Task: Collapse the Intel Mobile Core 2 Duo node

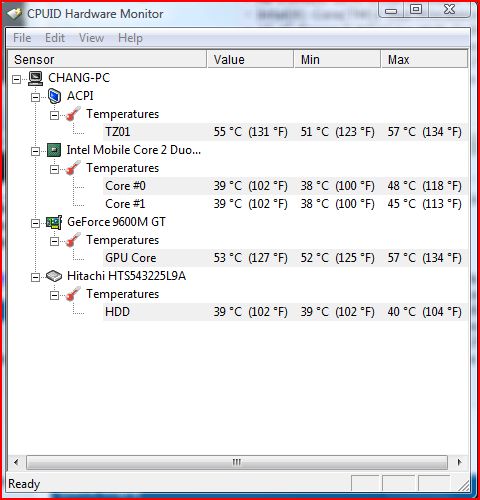Action: click(x=35, y=151)
